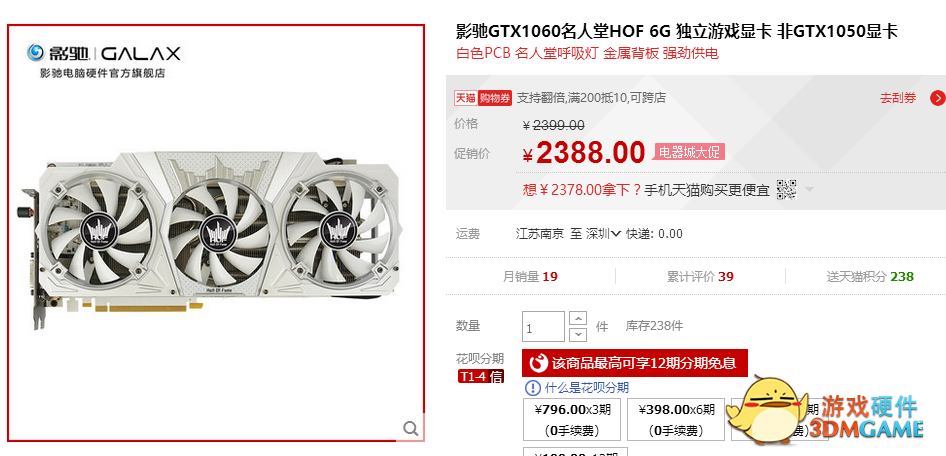Click the red arrow icon next to 去刮券
Image resolution: width=946 pixels, height=456 pixels.
pyautogui.click(x=938, y=98)
